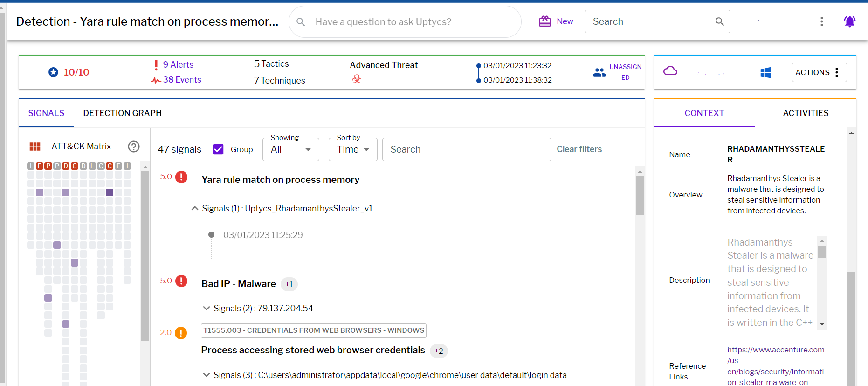
Task: Click the assignee people icon
Action: point(599,72)
